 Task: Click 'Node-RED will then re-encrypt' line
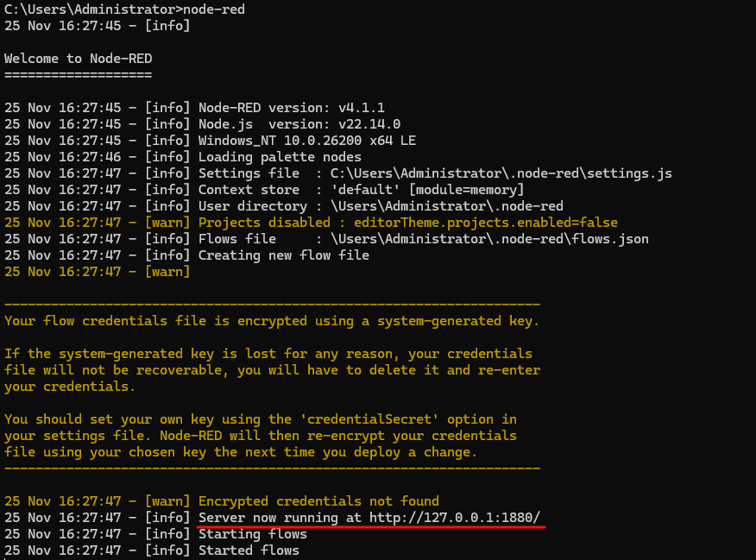tap(261, 436)
